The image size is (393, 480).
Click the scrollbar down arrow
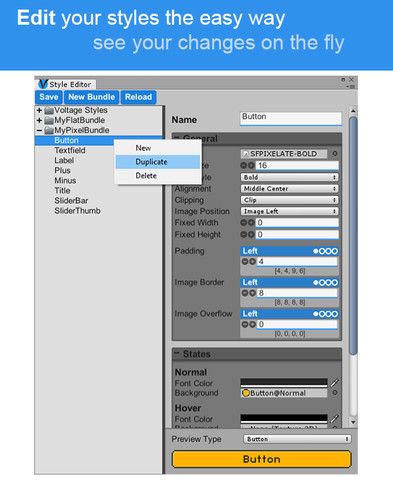pos(353,422)
